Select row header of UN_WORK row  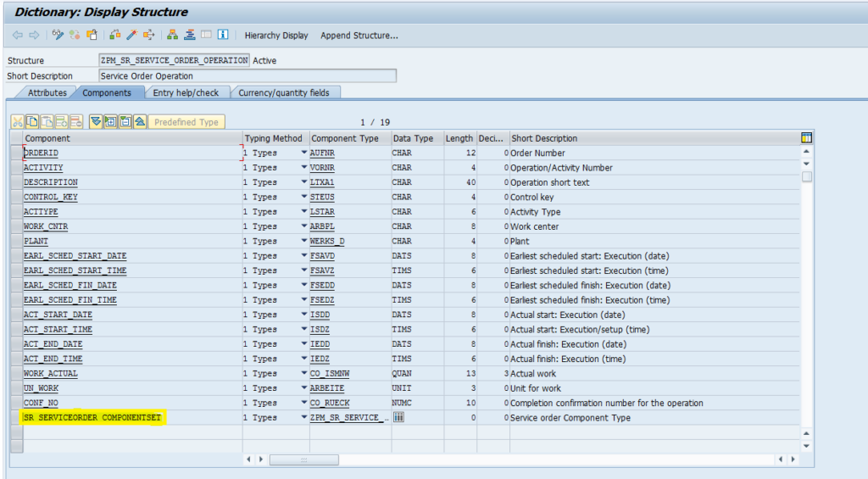(17, 388)
